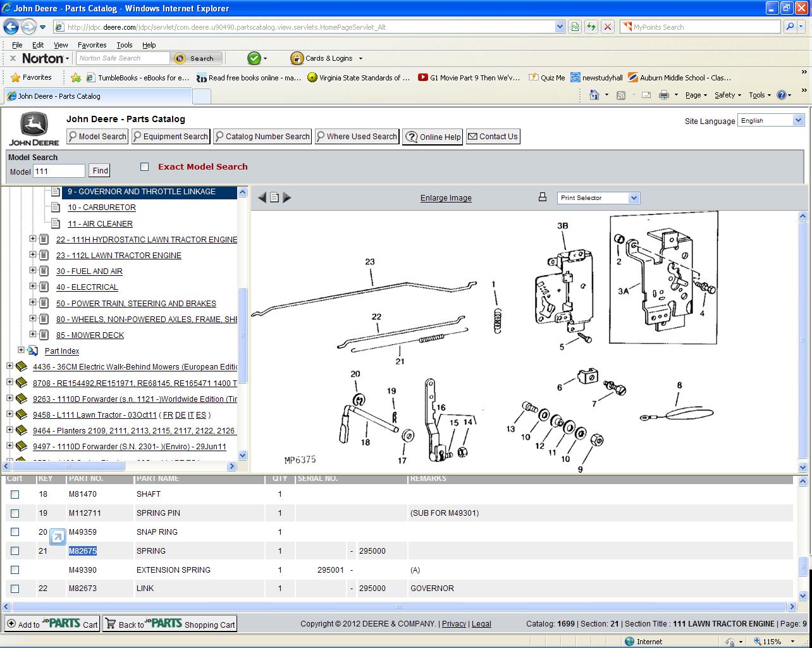Expand the 85 - MOWER DECK node
812x648 pixels.
click(33, 334)
